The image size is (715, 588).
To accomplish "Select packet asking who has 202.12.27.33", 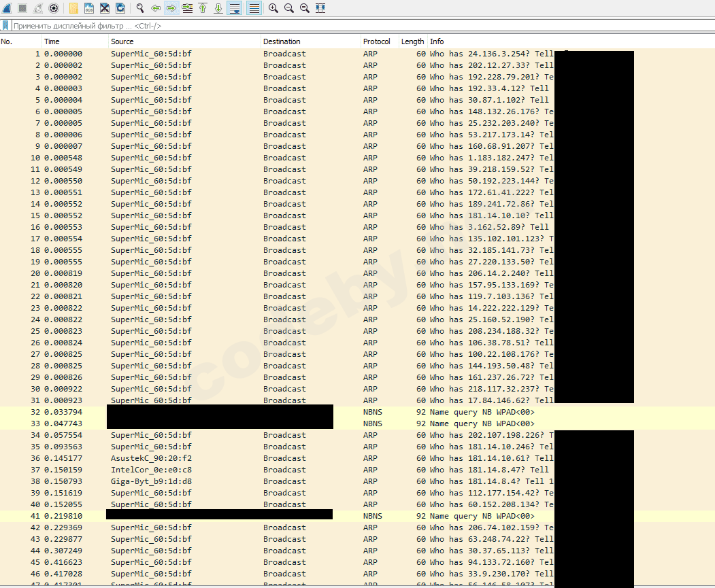I will (x=358, y=65).
